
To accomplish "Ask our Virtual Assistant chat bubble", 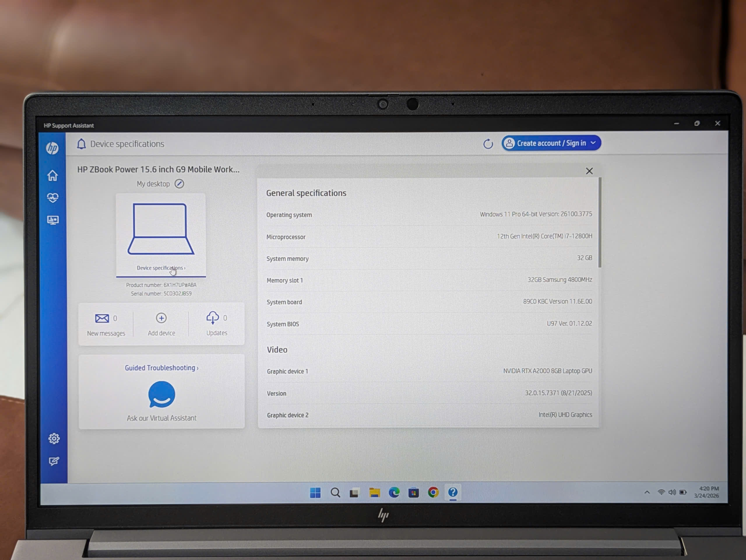I will [x=161, y=395].
